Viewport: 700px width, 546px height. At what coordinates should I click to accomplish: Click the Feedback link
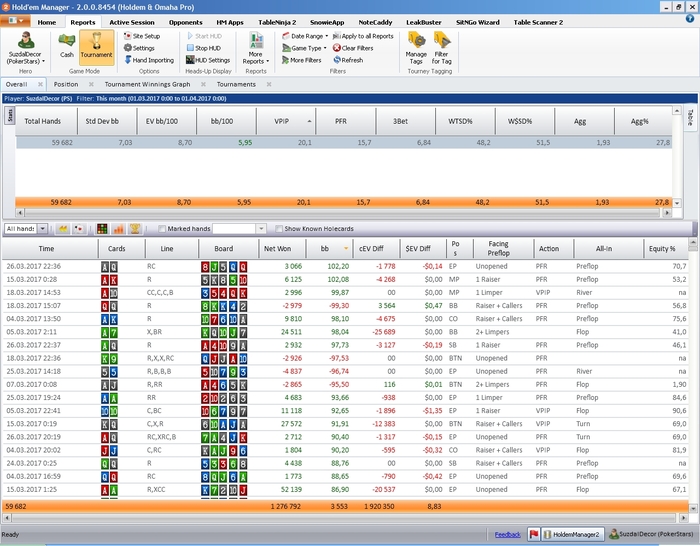coord(508,535)
